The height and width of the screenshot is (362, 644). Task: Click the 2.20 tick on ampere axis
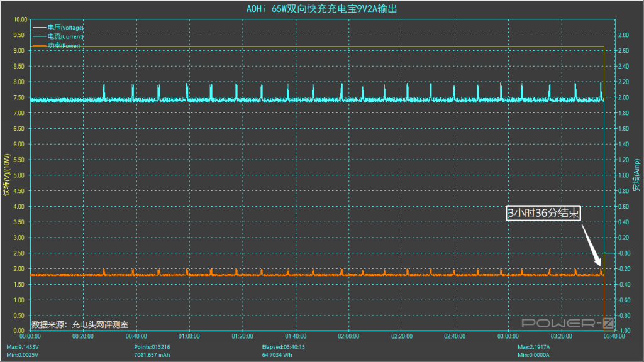coord(623,82)
